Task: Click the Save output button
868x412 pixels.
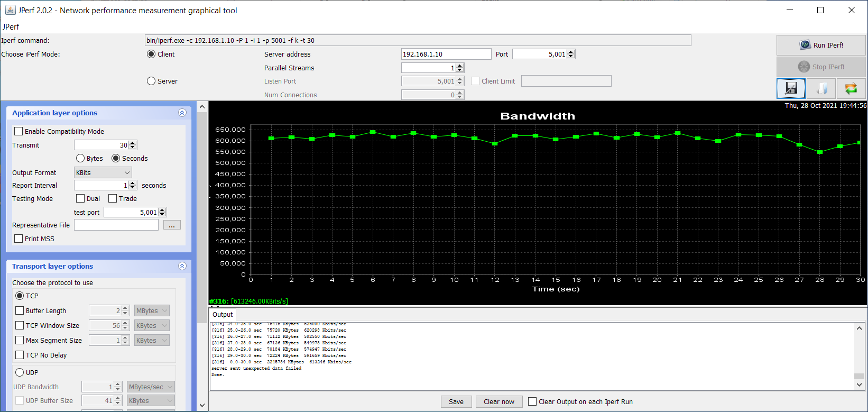Action: (x=456, y=401)
